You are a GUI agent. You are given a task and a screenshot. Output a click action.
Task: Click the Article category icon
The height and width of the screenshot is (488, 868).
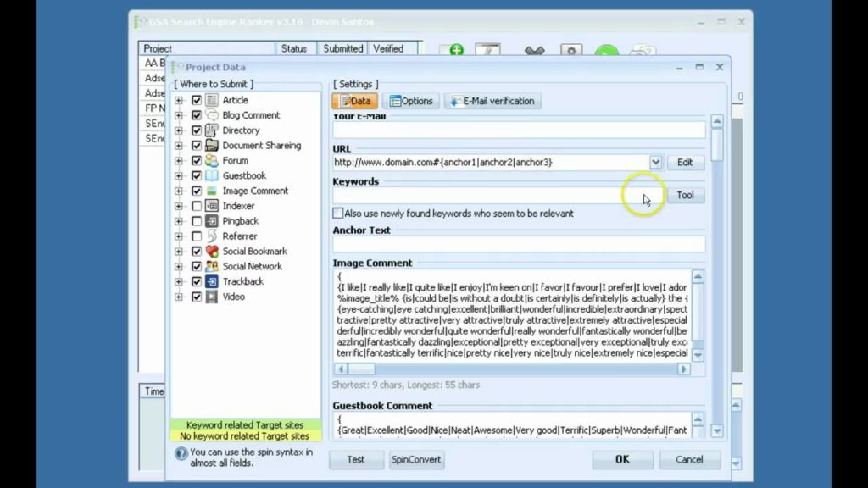(x=211, y=100)
